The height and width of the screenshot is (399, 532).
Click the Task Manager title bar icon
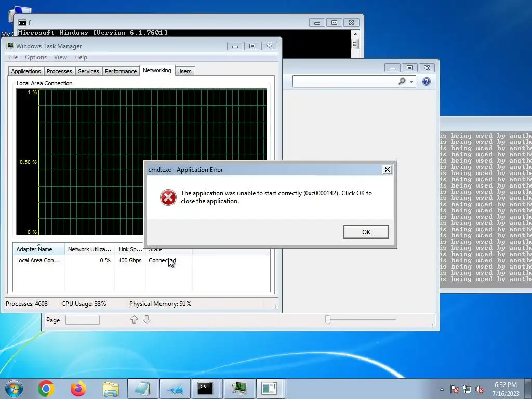pyautogui.click(x=10, y=46)
